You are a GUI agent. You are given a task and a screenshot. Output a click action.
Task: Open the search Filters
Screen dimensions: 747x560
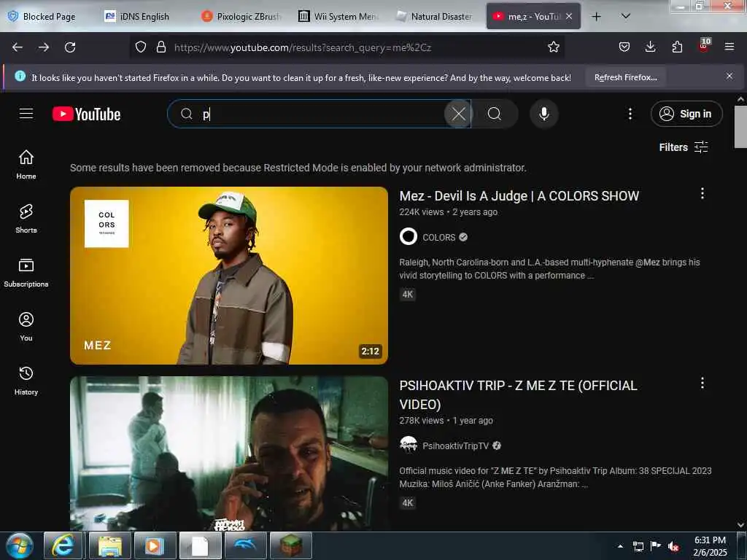pos(683,147)
